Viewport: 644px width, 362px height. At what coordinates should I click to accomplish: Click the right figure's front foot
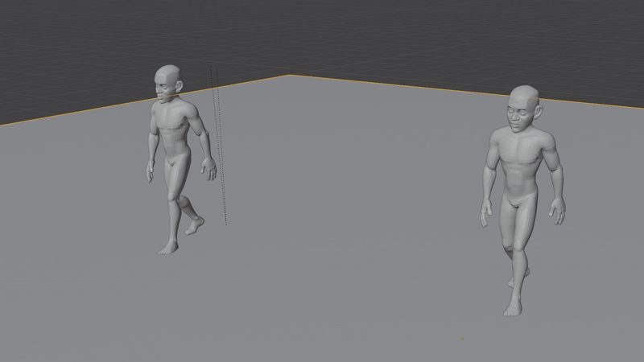point(513,308)
